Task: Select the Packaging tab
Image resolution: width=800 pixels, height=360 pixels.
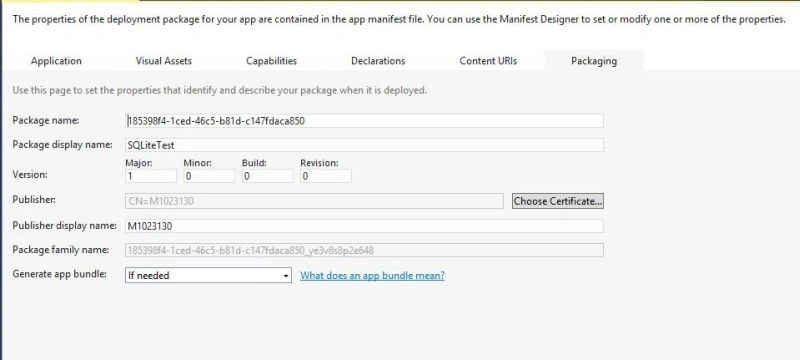Action: (594, 61)
